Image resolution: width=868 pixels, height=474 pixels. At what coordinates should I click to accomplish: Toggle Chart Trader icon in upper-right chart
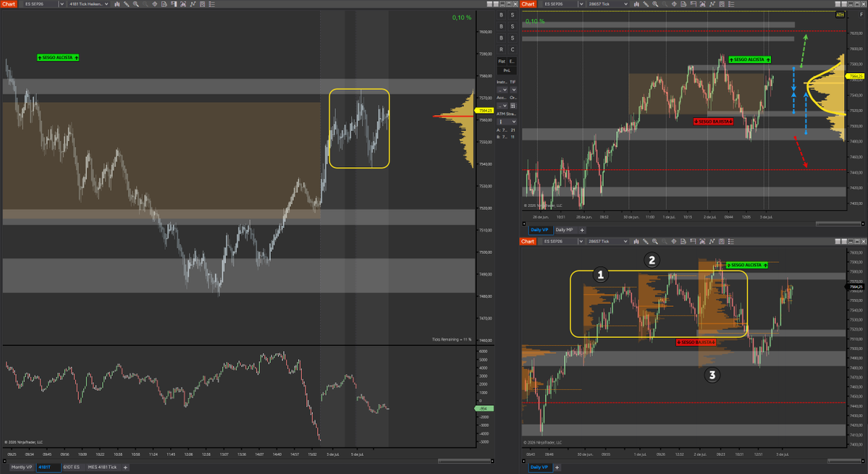693,4
